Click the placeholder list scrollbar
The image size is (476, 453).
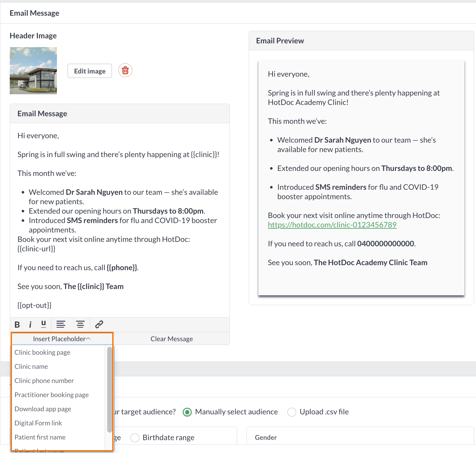click(109, 390)
